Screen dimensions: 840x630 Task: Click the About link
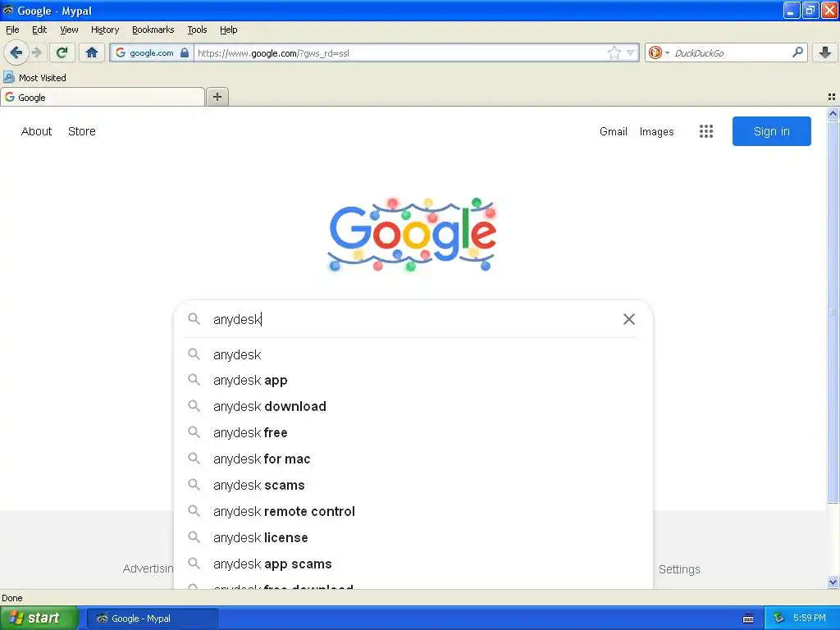pos(36,131)
